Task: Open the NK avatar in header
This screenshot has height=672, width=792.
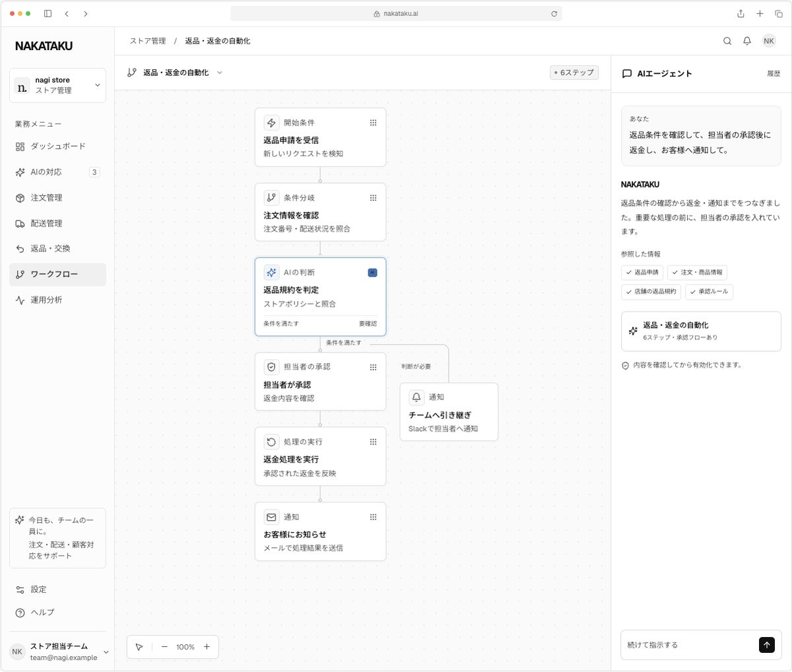Action: (769, 41)
